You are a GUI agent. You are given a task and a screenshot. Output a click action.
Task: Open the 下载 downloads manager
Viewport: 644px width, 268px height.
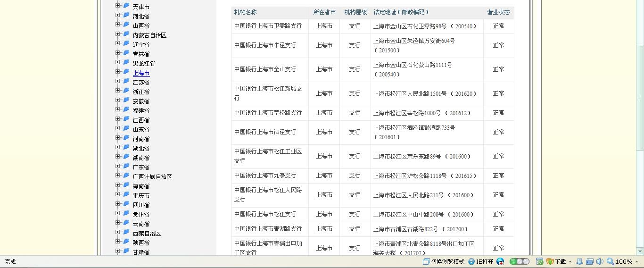(556, 261)
